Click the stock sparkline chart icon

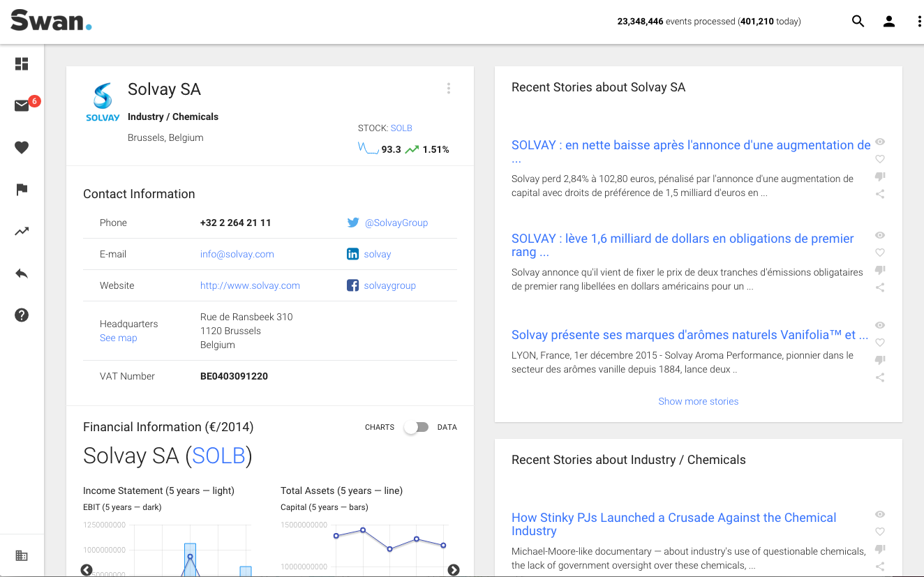(x=368, y=148)
